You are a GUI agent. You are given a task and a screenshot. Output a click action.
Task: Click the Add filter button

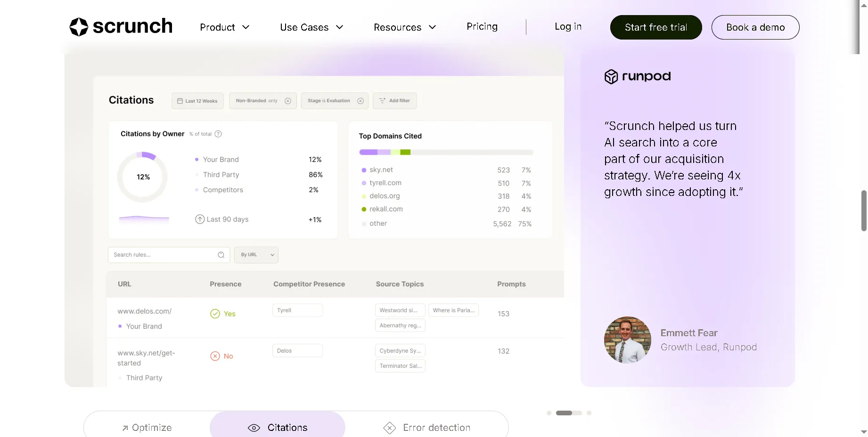395,101
